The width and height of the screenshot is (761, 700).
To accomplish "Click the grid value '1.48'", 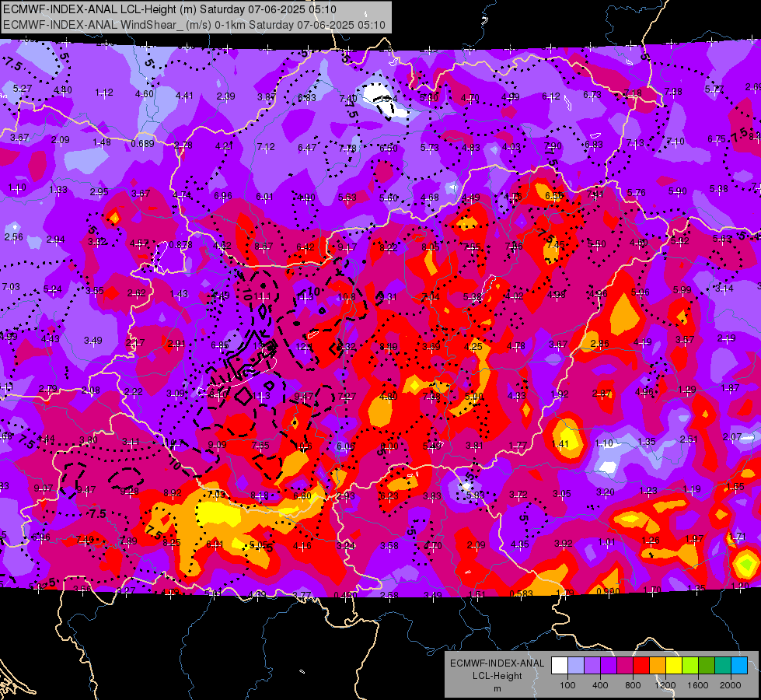I will pyautogui.click(x=102, y=142).
